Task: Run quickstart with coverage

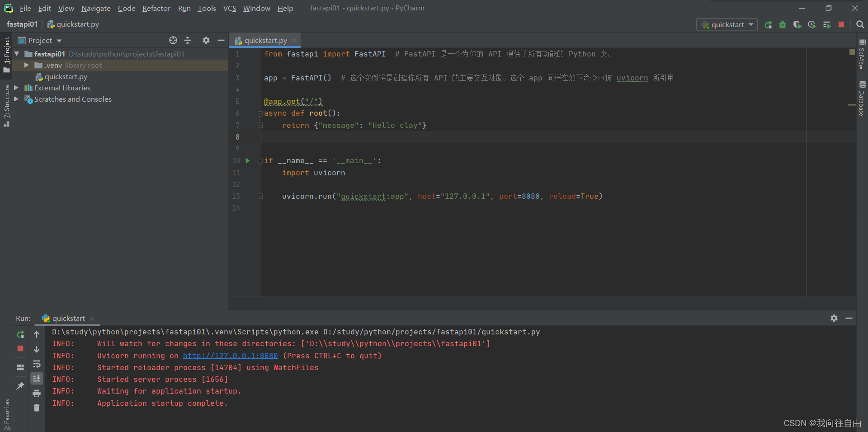Action: pyautogui.click(x=797, y=25)
